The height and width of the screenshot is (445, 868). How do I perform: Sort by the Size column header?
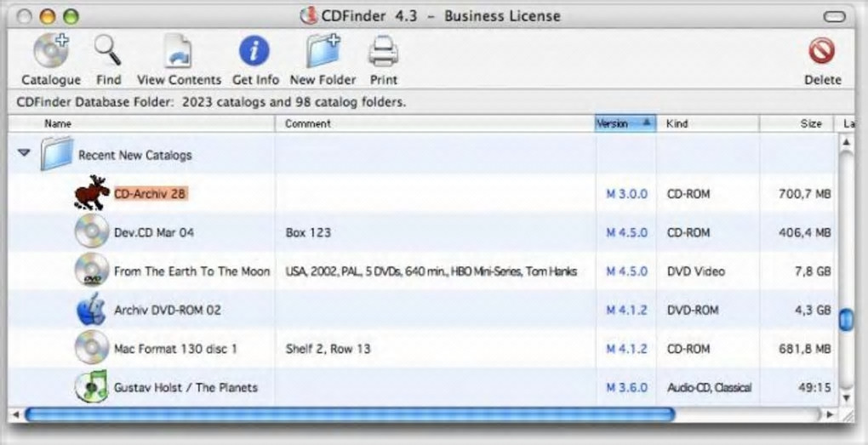point(797,123)
